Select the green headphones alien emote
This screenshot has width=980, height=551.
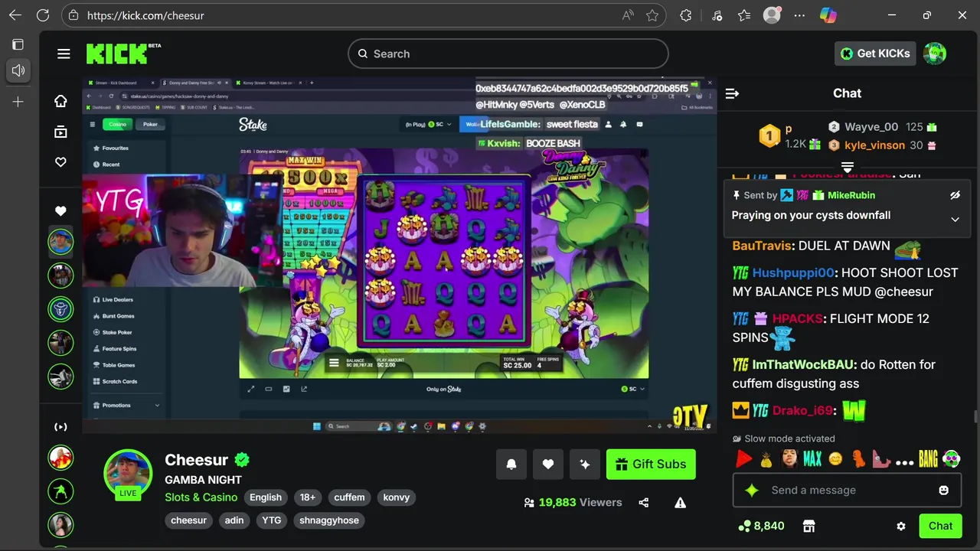(951, 459)
